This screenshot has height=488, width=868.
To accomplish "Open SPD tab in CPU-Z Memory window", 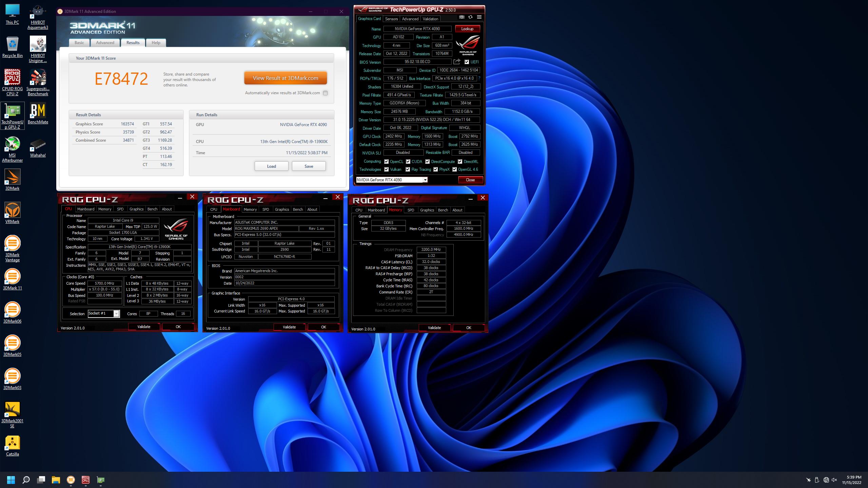I will coord(411,210).
